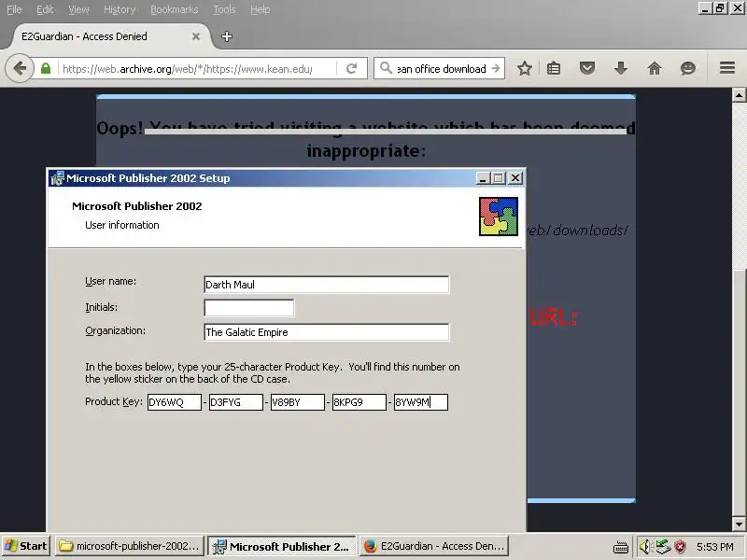Click the first Product Key box DY6WQ

tap(175, 402)
